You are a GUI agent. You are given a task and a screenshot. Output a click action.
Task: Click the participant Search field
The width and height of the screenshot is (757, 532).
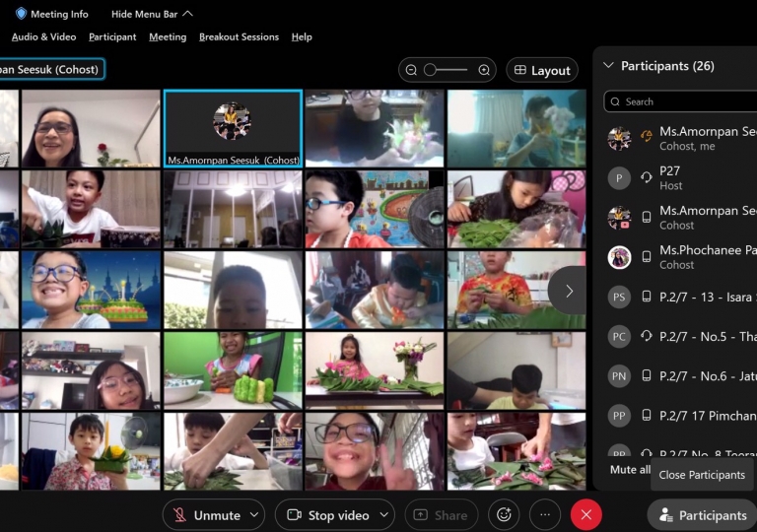(x=680, y=101)
